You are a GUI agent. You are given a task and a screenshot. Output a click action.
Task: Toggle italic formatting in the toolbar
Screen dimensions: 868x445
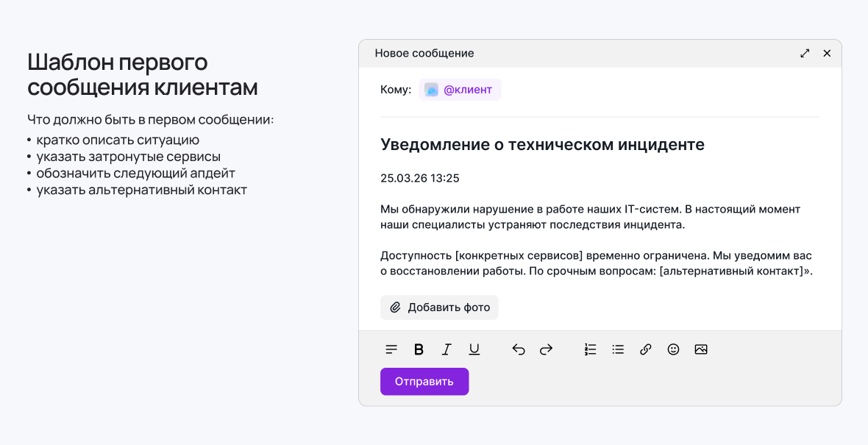(x=446, y=349)
